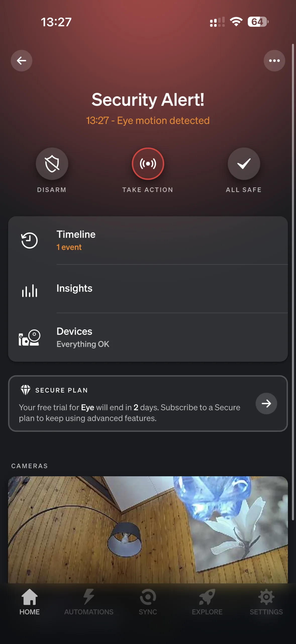Click the page scrollbar on the right edge
Viewport: 296px width, 644px height.
click(293, 282)
